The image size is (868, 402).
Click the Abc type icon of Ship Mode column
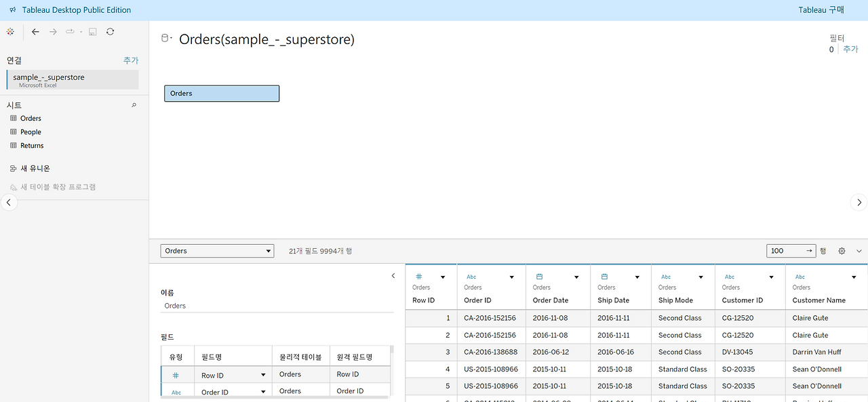tap(666, 277)
